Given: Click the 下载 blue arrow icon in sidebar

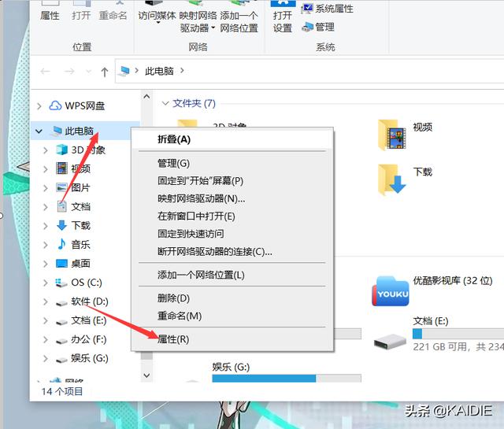Looking at the screenshot, I should coord(61,225).
